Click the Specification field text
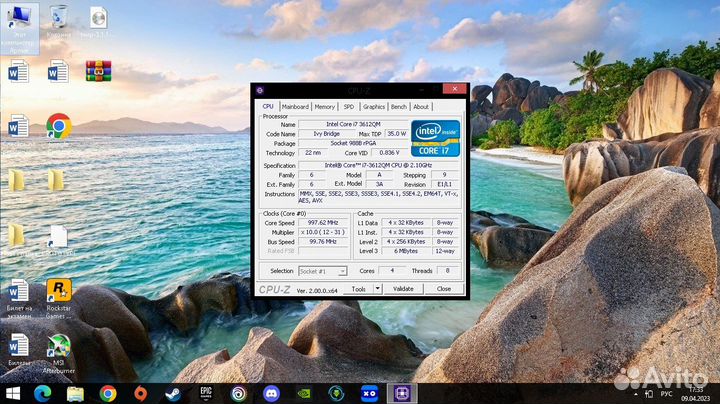720x404 pixels. point(378,165)
